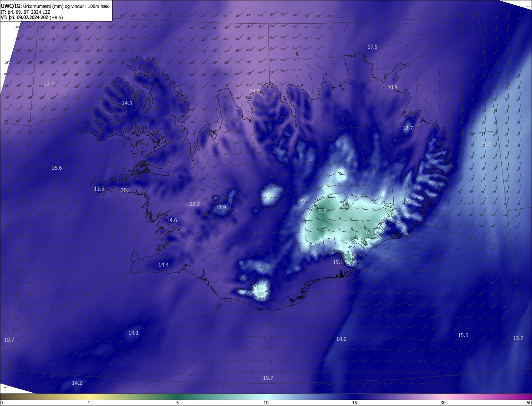This screenshot has height=406, width=532.
Task: Select the 13.7 value label
Action: (518, 338)
